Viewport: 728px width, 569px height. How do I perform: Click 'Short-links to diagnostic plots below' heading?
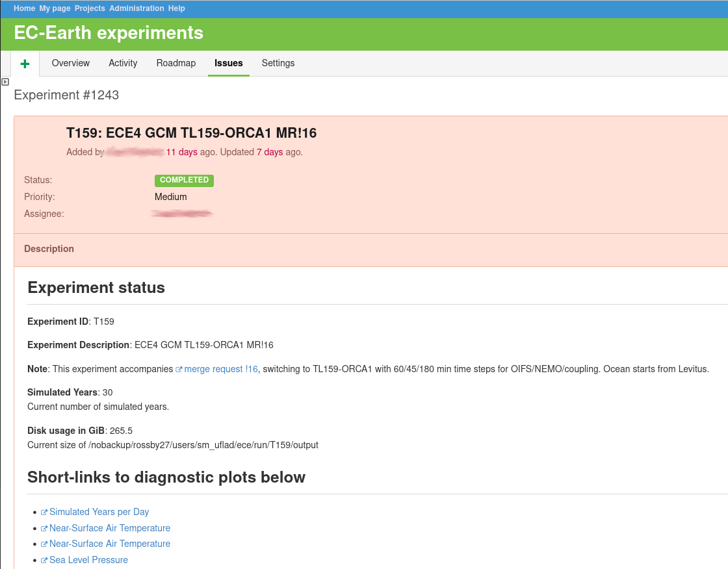click(x=166, y=477)
